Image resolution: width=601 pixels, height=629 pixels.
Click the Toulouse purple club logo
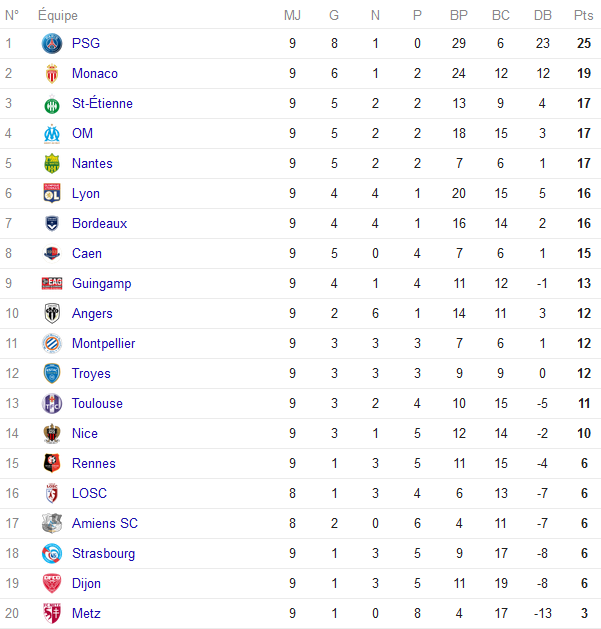(52, 404)
